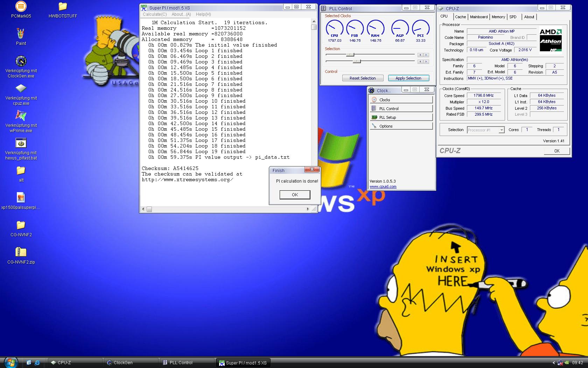The height and width of the screenshot is (368, 588).
Task: Click OK in the Finish dialog
Action: (x=295, y=195)
